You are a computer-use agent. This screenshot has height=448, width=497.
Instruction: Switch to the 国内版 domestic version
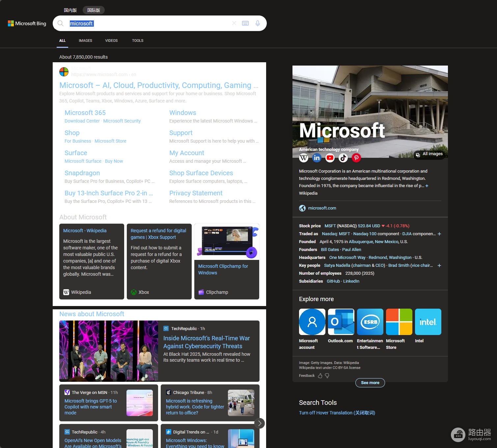point(70,10)
